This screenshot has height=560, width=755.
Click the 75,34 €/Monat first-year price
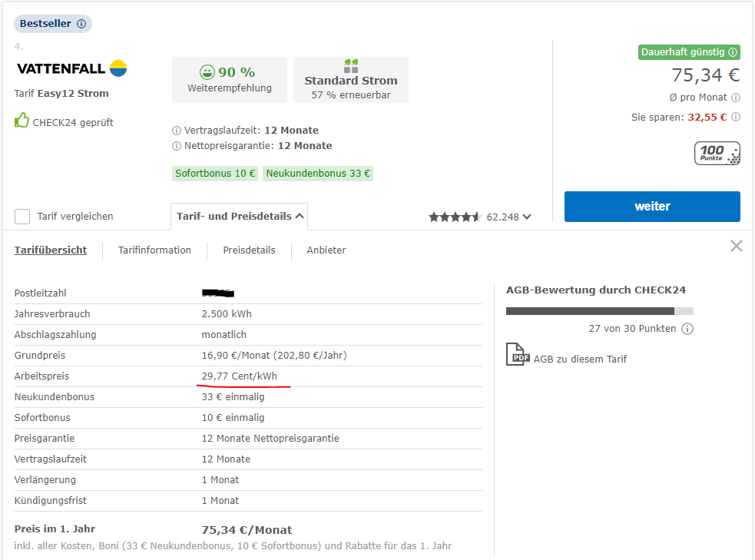click(247, 530)
